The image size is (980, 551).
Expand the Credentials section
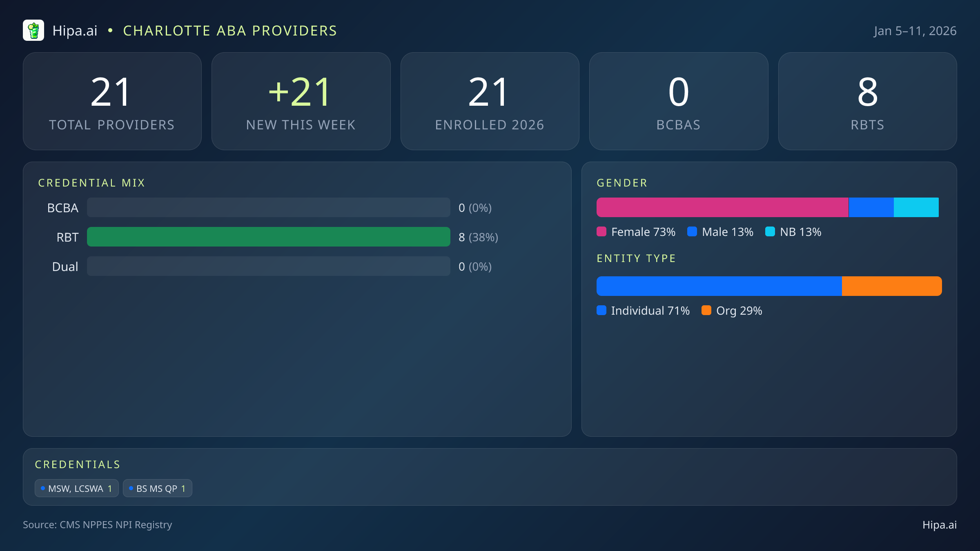(x=78, y=464)
